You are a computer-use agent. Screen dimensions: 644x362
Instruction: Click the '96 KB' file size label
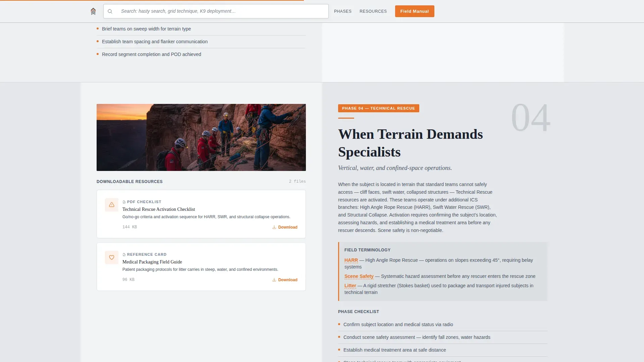pos(128,280)
